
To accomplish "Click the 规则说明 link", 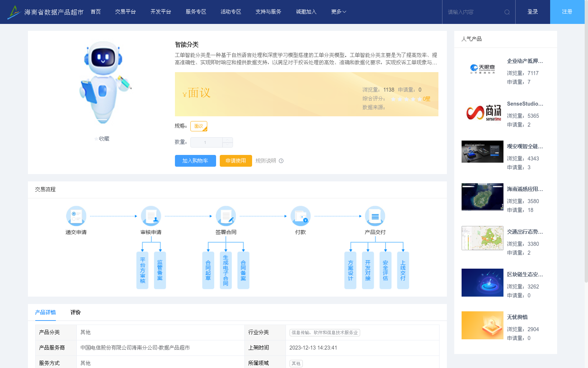I will (x=266, y=161).
